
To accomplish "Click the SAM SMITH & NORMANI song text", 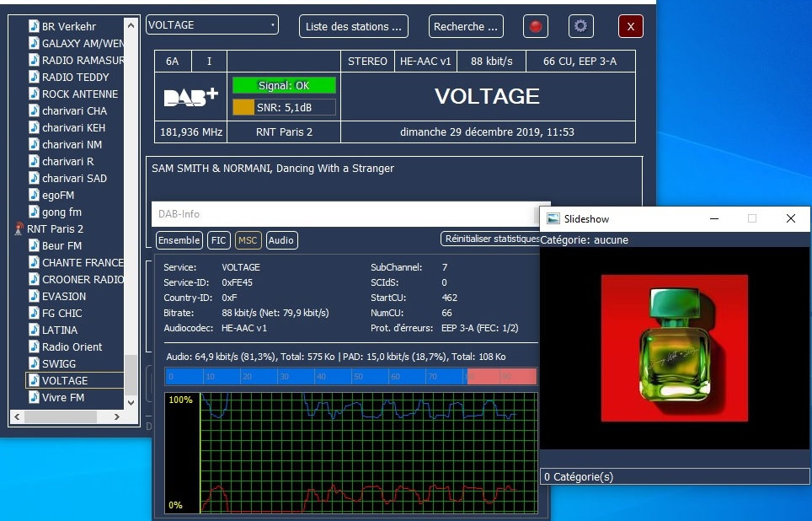I will [273, 169].
